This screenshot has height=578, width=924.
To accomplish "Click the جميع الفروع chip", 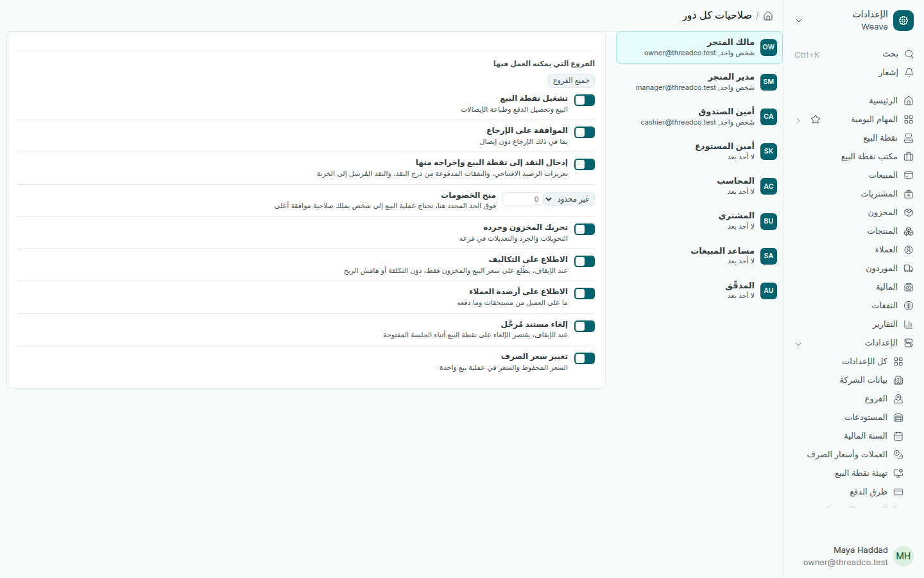I will [572, 81].
